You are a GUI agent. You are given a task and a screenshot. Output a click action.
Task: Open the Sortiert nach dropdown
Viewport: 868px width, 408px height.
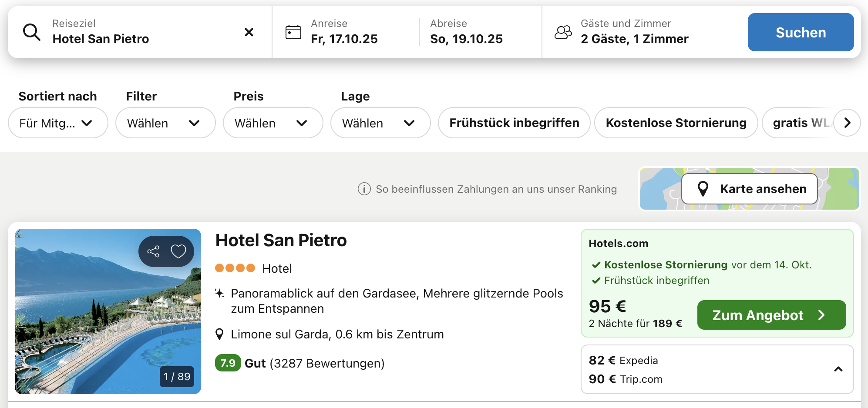tap(58, 123)
